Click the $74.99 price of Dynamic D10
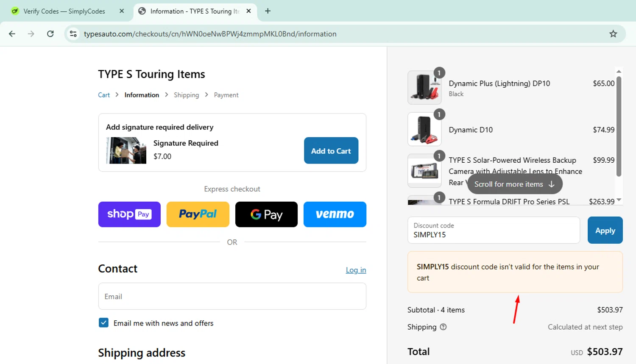The image size is (636, 364). (x=604, y=130)
